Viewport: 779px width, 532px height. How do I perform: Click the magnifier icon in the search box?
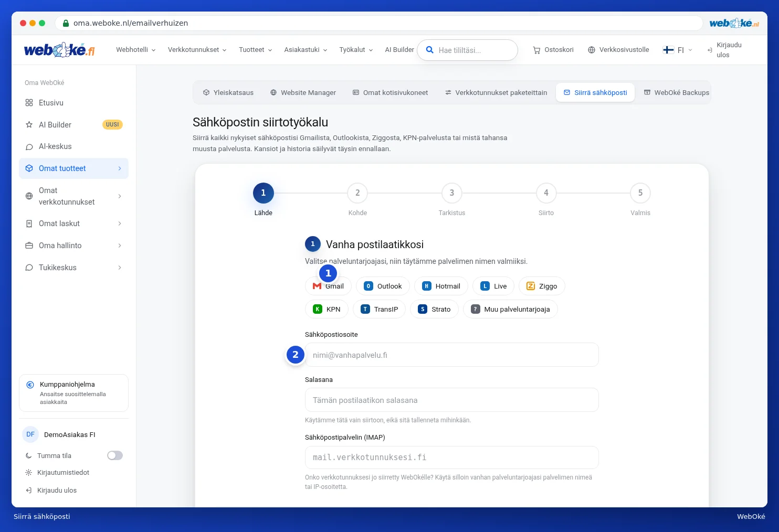429,50
